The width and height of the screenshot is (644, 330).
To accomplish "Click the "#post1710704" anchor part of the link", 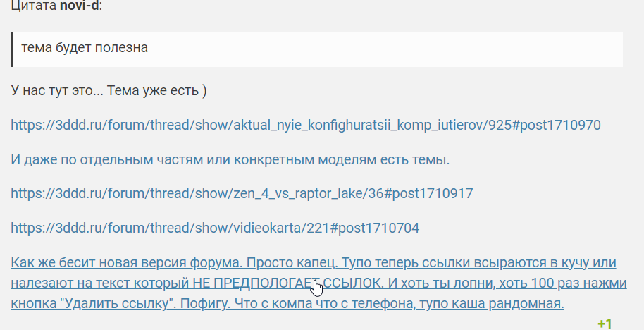I will [x=376, y=228].
